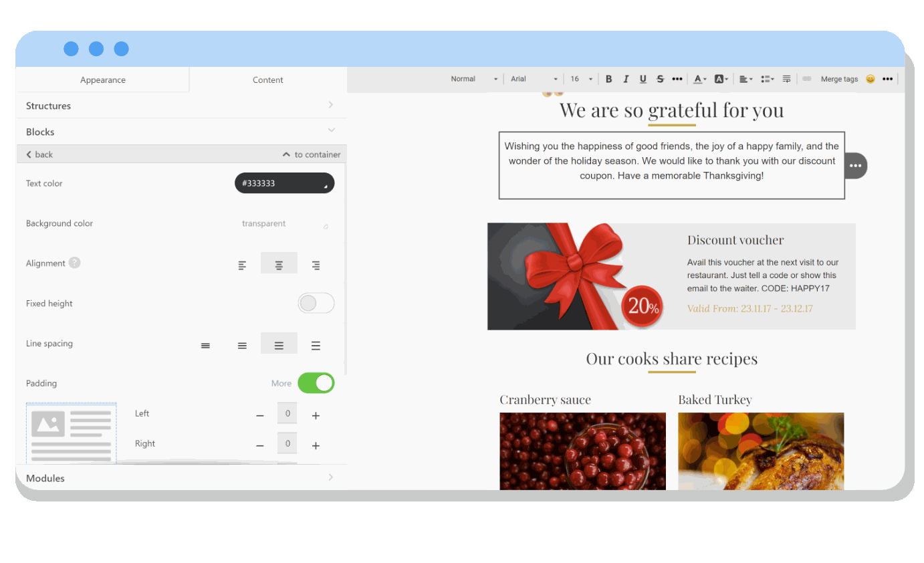This screenshot has height=563, width=924.
Task: Increase Right padding with plus button
Action: (316, 446)
